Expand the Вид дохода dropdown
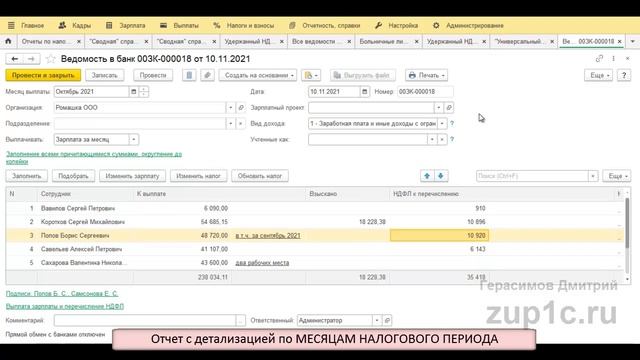Image resolution: width=640 pixels, height=360 pixels. tap(442, 124)
